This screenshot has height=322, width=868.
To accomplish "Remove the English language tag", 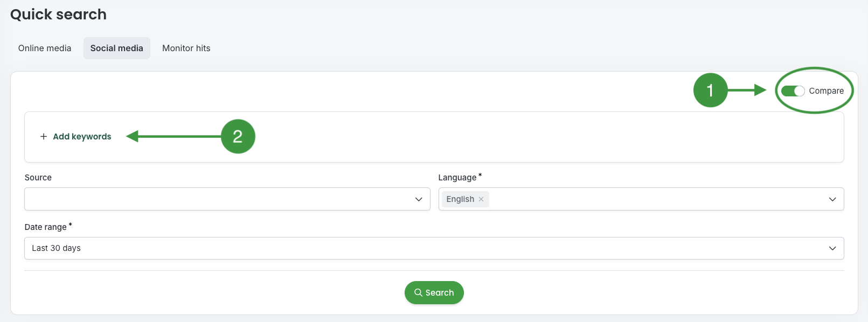I will point(481,199).
